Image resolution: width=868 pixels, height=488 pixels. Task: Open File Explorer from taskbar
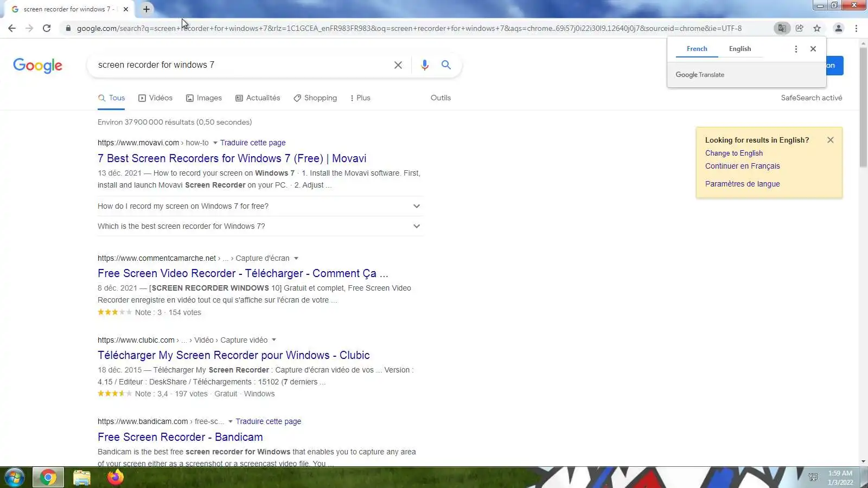[x=82, y=478]
